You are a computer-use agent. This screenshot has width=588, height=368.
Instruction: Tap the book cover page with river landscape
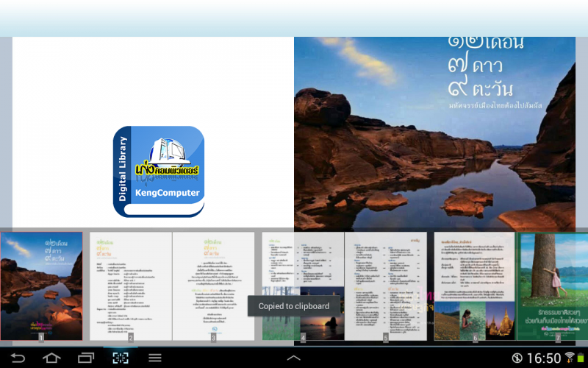pos(434,132)
